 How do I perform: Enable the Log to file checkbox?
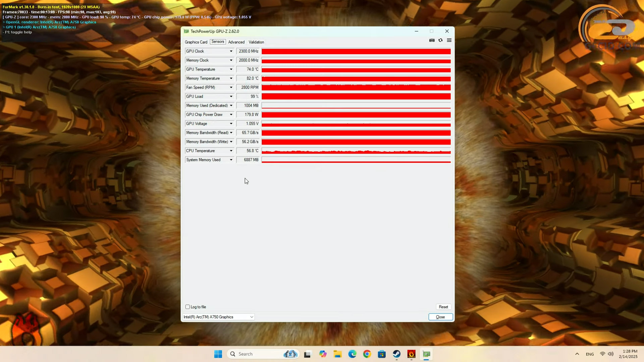[187, 307]
